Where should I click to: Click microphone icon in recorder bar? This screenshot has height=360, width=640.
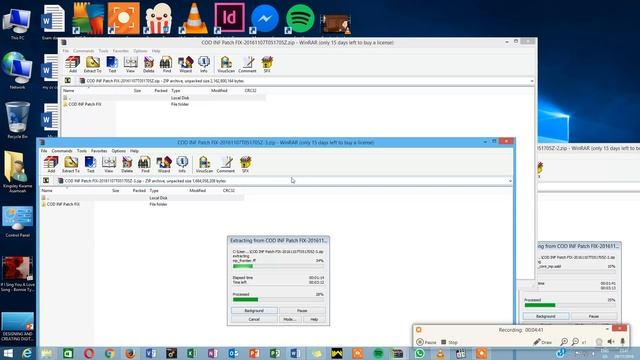[622, 342]
